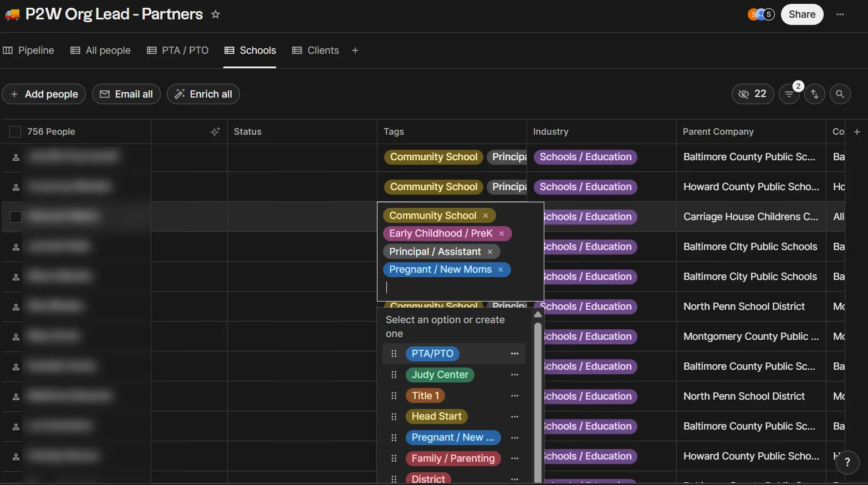
Task: Click drag handle next to Judy Center
Action: point(394,375)
